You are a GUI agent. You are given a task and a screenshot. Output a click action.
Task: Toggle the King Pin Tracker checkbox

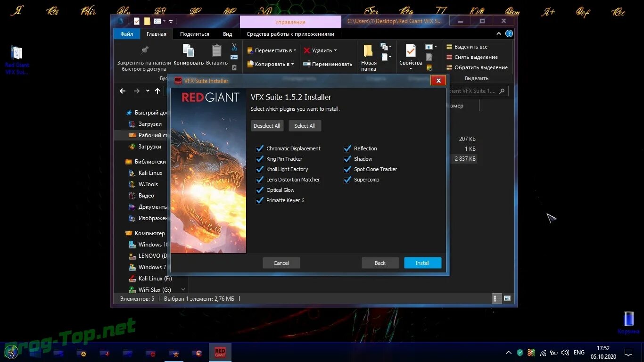pyautogui.click(x=259, y=159)
